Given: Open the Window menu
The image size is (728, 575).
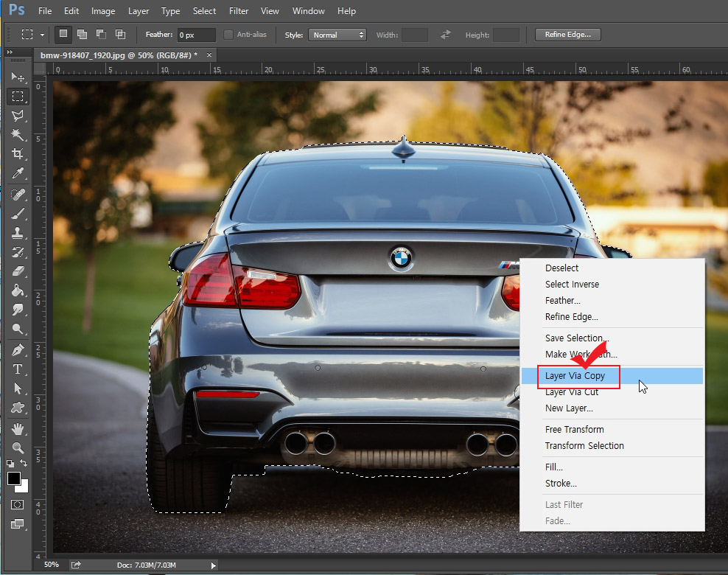Looking at the screenshot, I should [x=308, y=10].
